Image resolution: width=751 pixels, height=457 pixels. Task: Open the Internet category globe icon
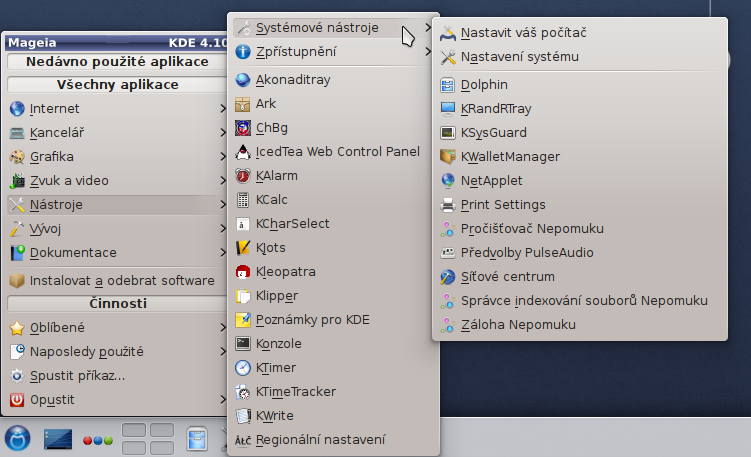(17, 109)
